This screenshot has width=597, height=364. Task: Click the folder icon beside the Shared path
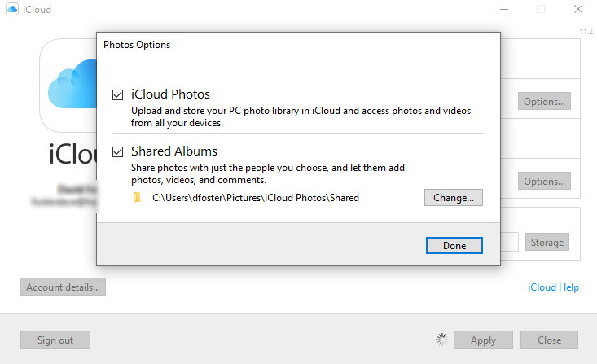136,197
